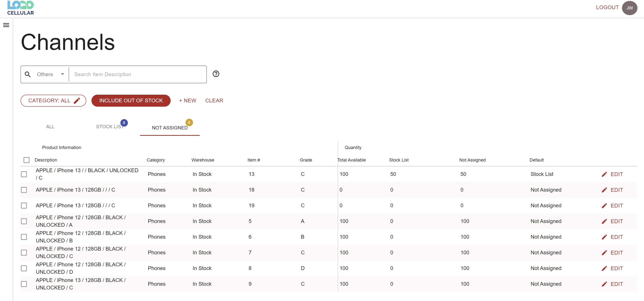Check the row for item 19
The image size is (644, 301).
pyautogui.click(x=24, y=206)
